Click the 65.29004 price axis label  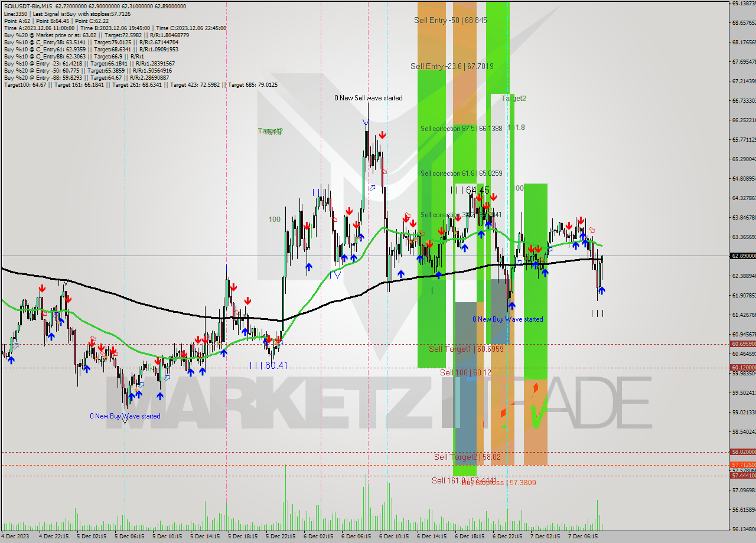(x=744, y=159)
